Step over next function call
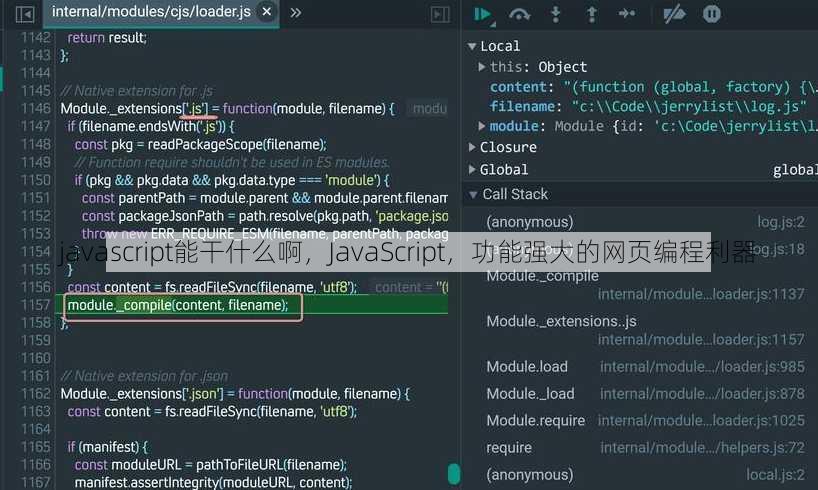 (x=519, y=14)
